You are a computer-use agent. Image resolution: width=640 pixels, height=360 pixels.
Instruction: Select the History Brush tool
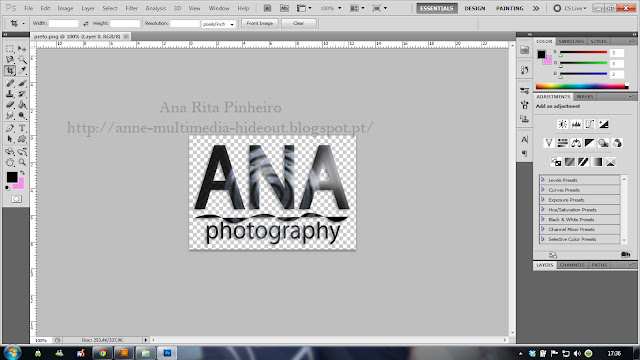22,94
